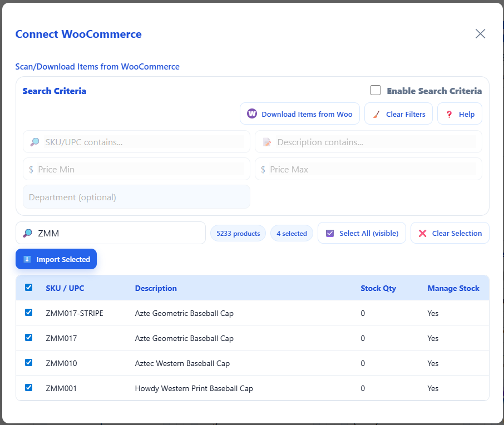This screenshot has width=504, height=425.
Task: Click the brush icon on Clear Filters
Action: point(377,113)
